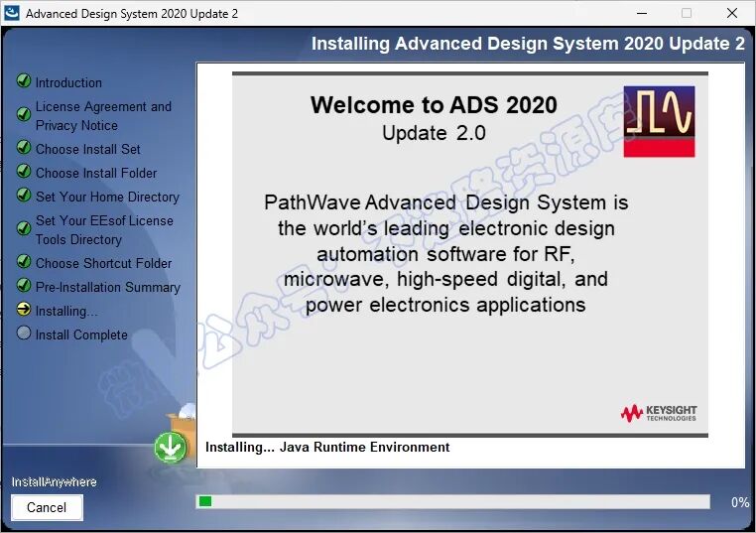Close the installer window
Screen dimensions: 756x533
[732, 13]
